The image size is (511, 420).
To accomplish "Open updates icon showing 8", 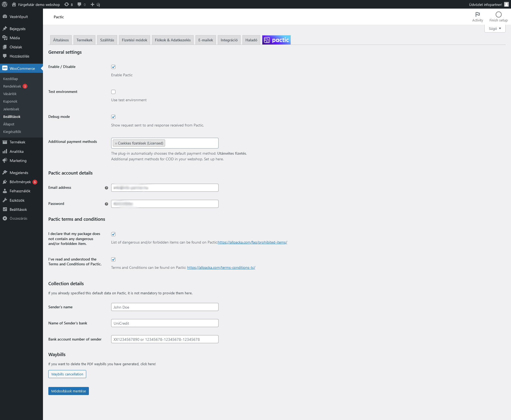I will click(x=67, y=4).
